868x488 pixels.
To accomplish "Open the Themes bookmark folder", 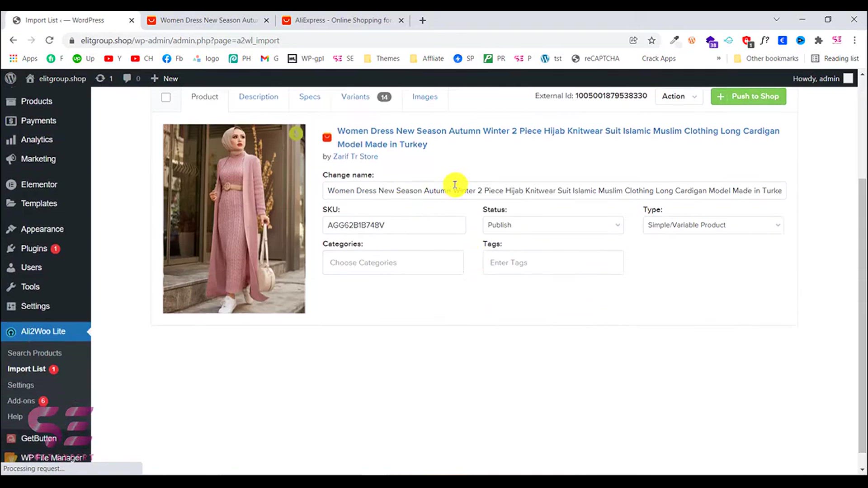I will click(x=382, y=59).
